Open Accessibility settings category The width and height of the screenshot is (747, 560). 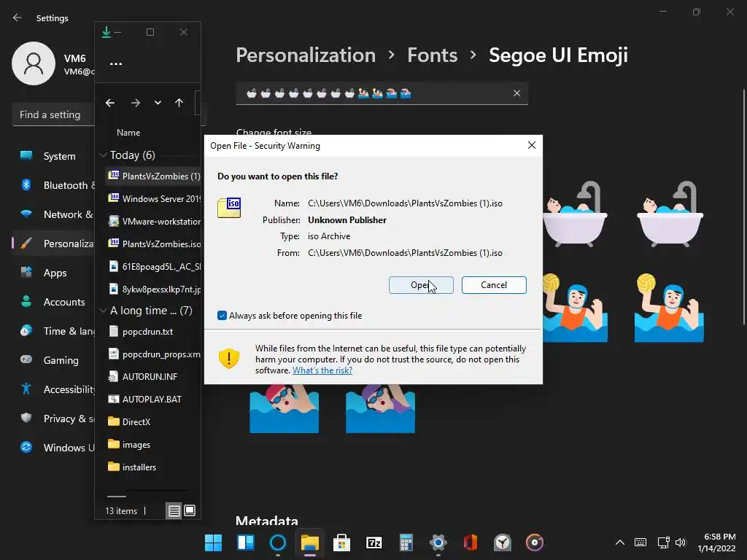(x=53, y=389)
